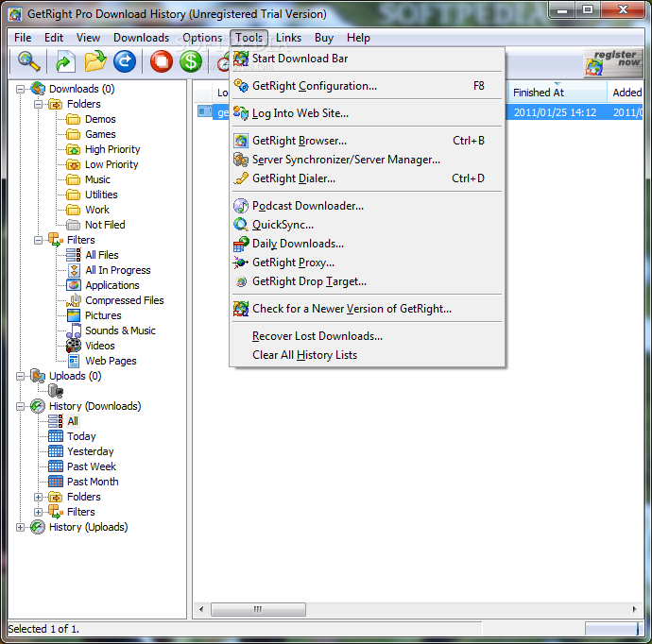
Task: Open GetRight Configuration from Tools menu
Action: pyautogui.click(x=368, y=86)
